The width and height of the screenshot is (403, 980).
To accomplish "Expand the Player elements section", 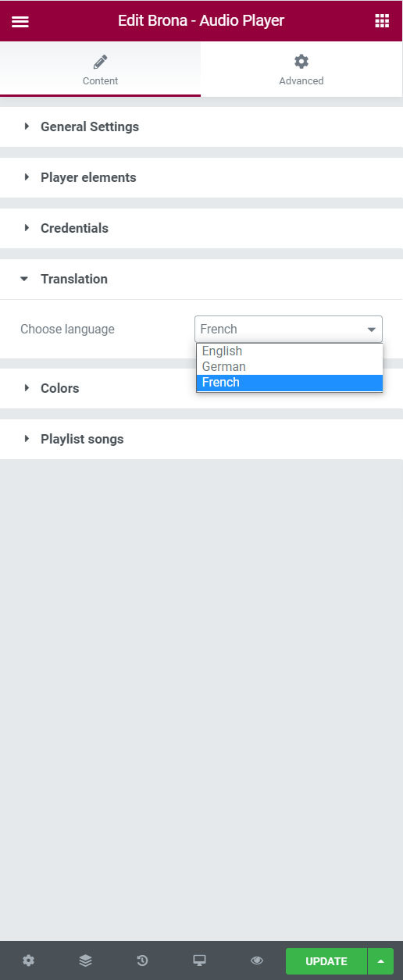I will 201,177.
